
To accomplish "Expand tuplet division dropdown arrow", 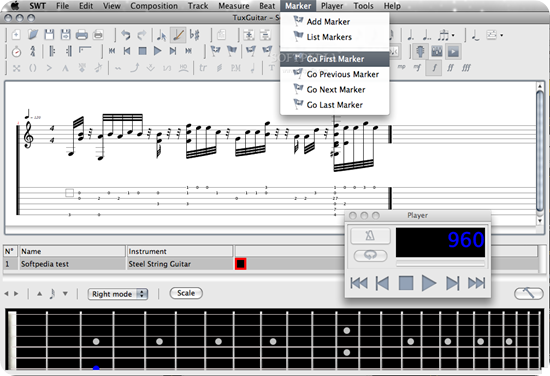I will (x=453, y=35).
